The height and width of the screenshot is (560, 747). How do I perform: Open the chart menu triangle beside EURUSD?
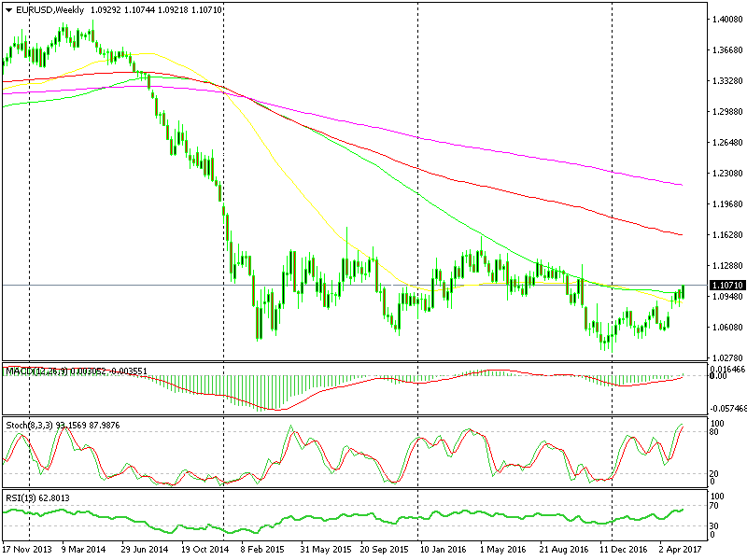tap(8, 10)
